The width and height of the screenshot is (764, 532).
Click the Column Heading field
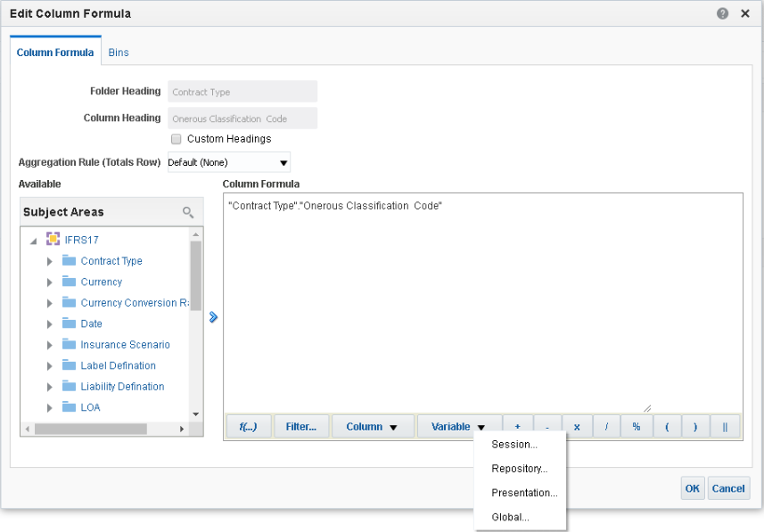point(242,119)
